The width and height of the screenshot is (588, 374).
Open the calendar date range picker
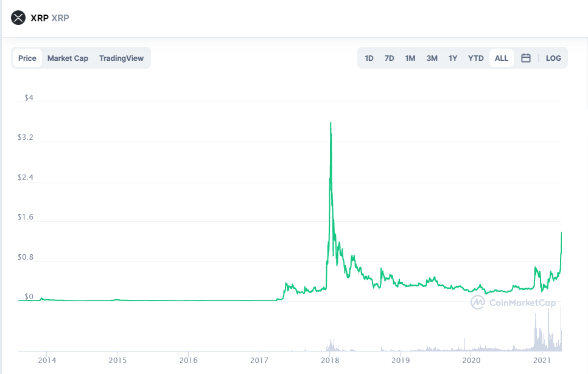(x=526, y=58)
